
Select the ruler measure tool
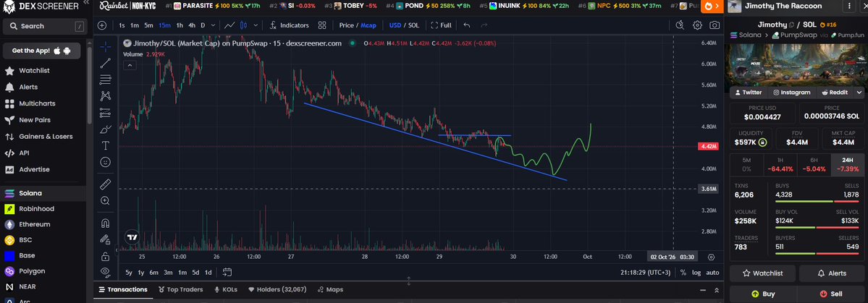tap(105, 184)
